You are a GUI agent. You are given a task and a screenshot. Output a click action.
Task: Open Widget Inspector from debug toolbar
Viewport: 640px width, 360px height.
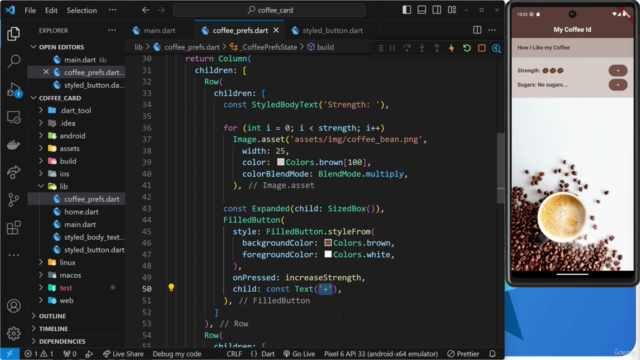(x=496, y=48)
